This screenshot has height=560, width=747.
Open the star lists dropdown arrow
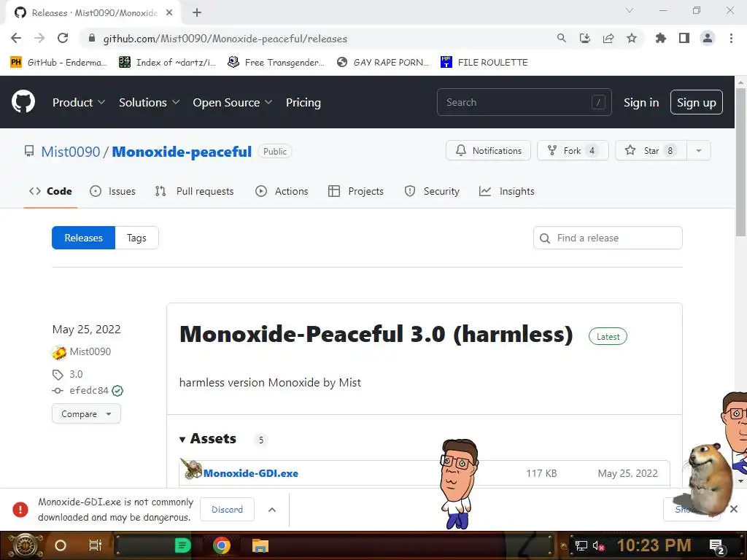pyautogui.click(x=699, y=150)
